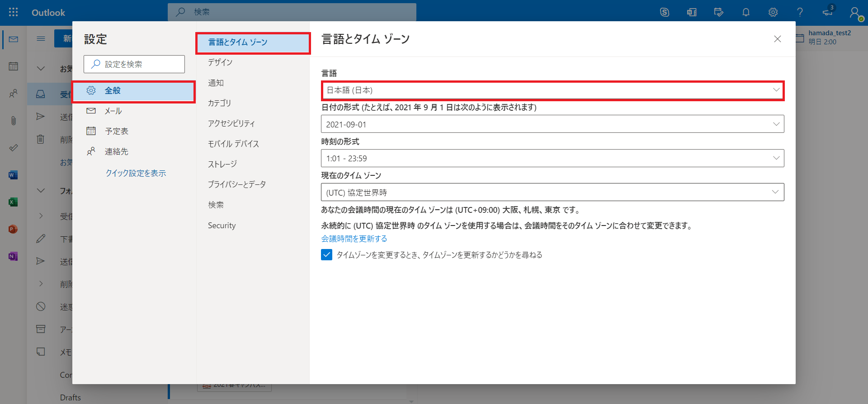
Task: Select the Security settings section
Action: pyautogui.click(x=222, y=225)
